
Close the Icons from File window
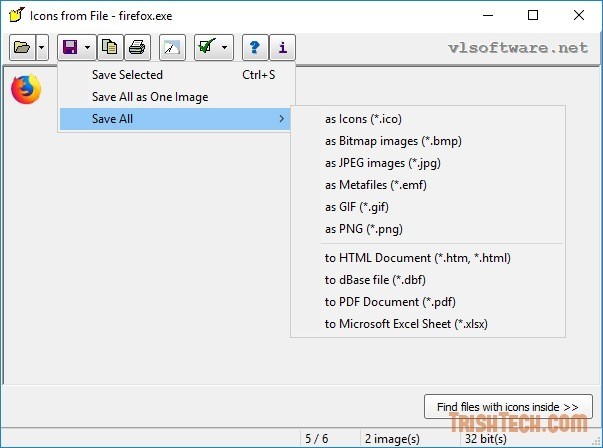click(x=578, y=15)
